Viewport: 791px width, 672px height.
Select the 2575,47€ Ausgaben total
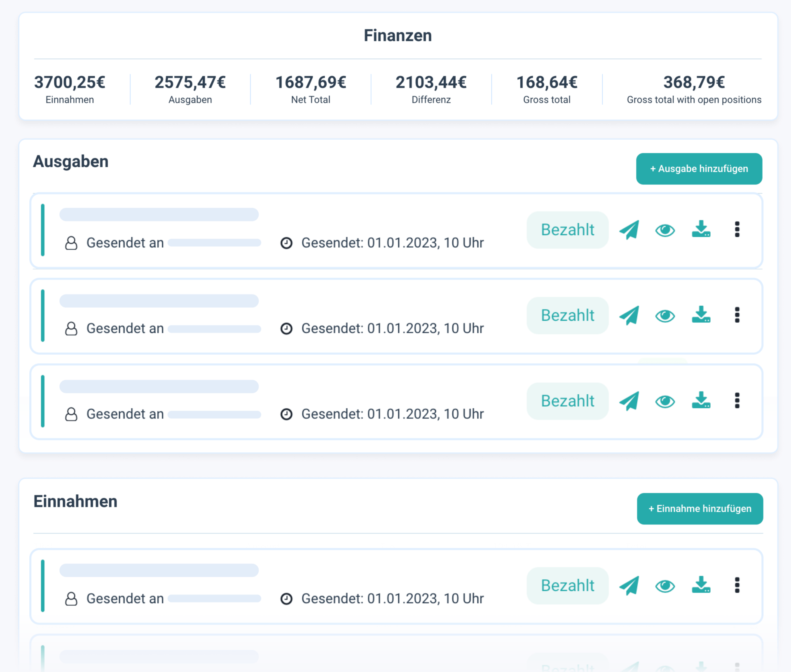tap(190, 82)
